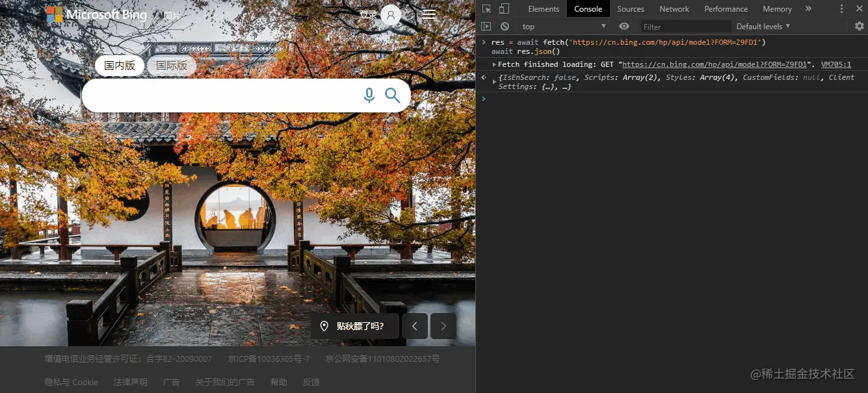Image resolution: width=868 pixels, height=393 pixels.
Task: Click the search magnifier icon
Action: click(x=393, y=95)
